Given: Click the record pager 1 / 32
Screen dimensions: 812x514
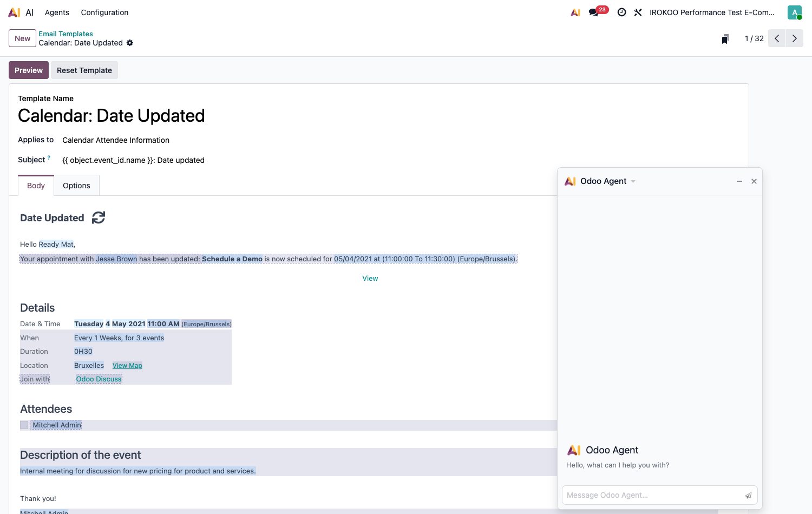Looking at the screenshot, I should click(x=754, y=38).
